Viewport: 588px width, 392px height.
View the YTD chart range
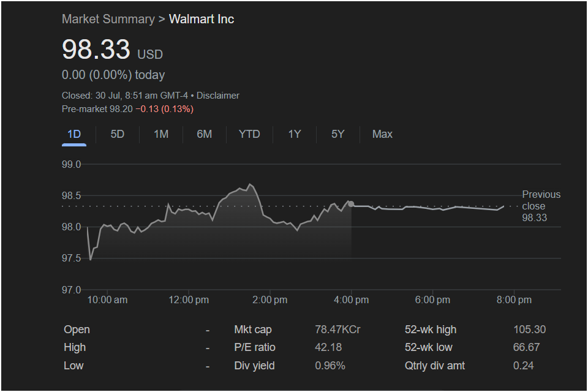coord(249,134)
